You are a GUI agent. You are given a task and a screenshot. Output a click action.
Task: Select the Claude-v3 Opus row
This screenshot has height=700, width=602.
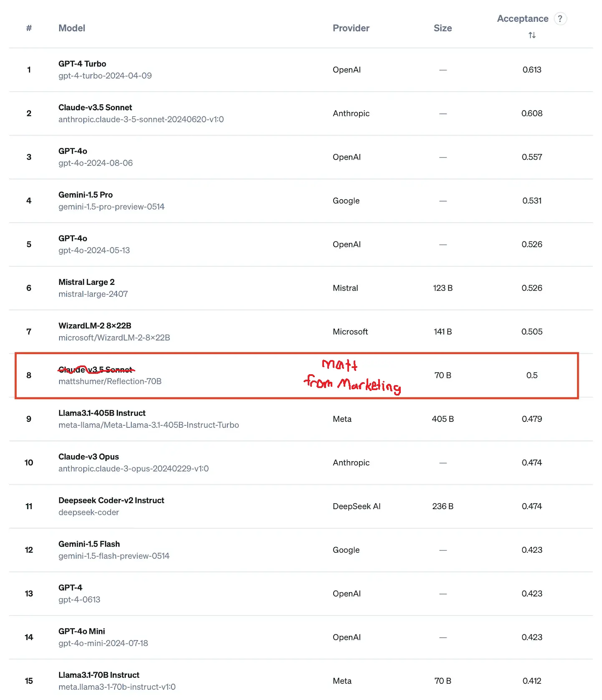[x=301, y=463]
